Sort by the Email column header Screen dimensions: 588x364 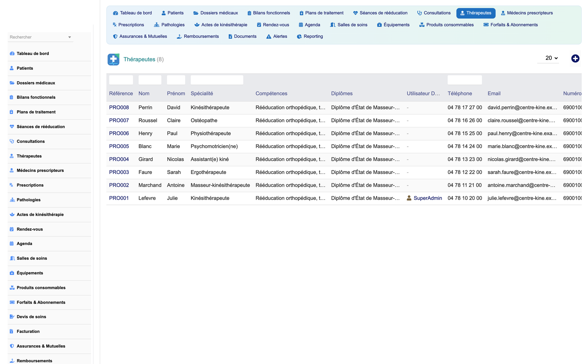(494, 94)
